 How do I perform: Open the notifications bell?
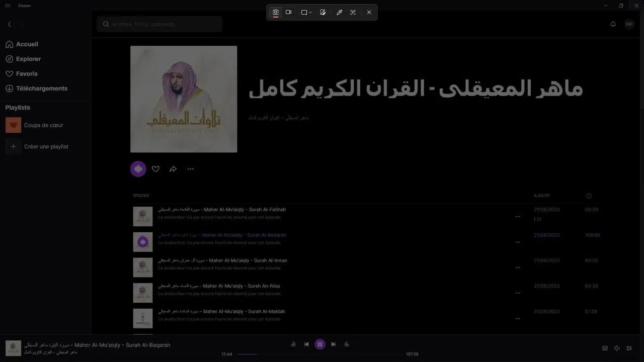(613, 24)
